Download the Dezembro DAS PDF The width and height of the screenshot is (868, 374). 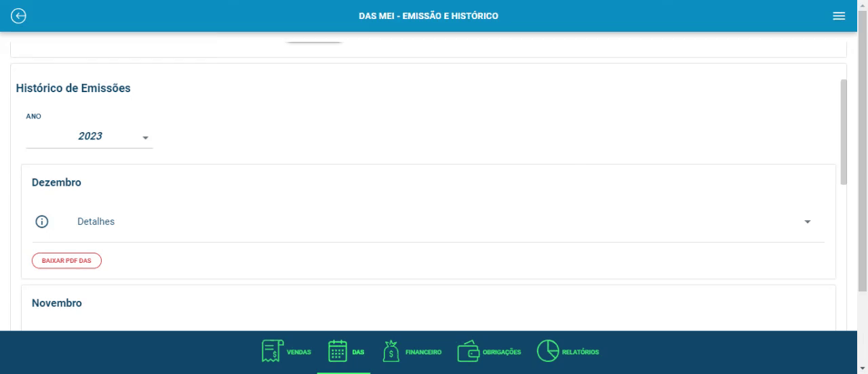pyautogui.click(x=66, y=261)
